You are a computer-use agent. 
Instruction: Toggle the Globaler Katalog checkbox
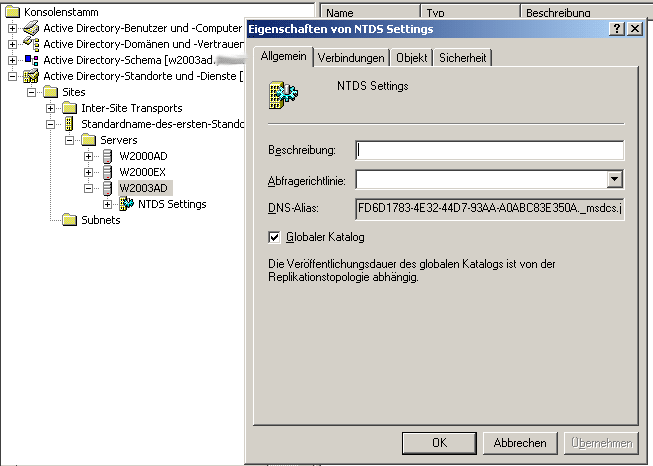274,237
